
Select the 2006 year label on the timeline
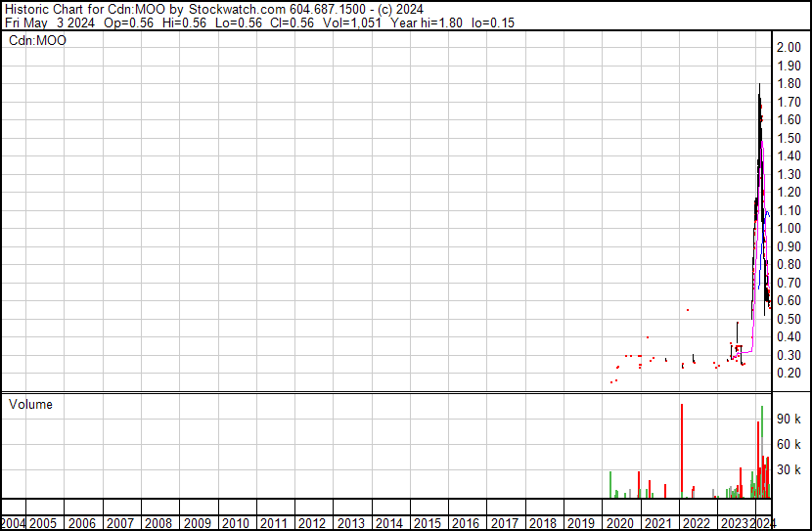coord(82,524)
